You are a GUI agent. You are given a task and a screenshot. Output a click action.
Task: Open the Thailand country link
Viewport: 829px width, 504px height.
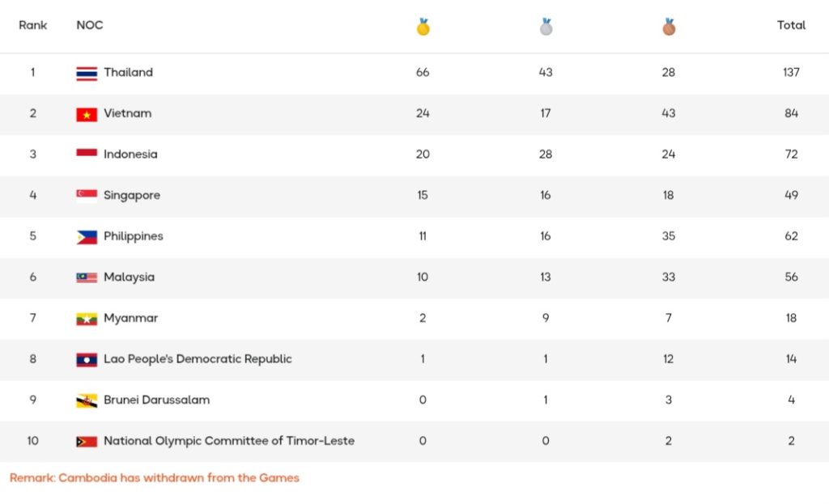coord(128,73)
